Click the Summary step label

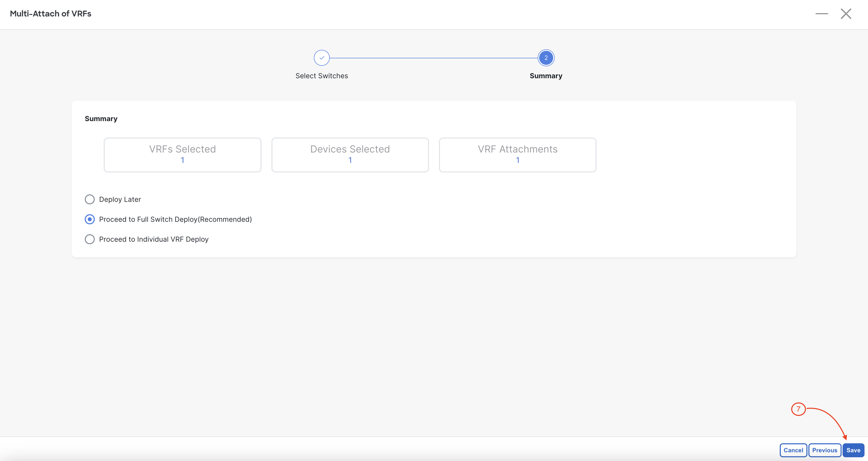(546, 76)
